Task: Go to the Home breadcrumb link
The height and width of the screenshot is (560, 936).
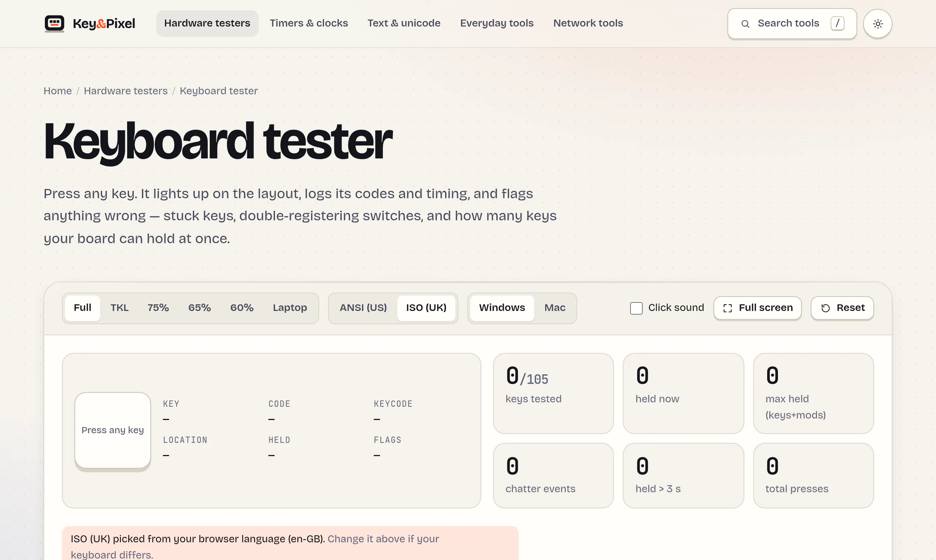Action: (57, 91)
